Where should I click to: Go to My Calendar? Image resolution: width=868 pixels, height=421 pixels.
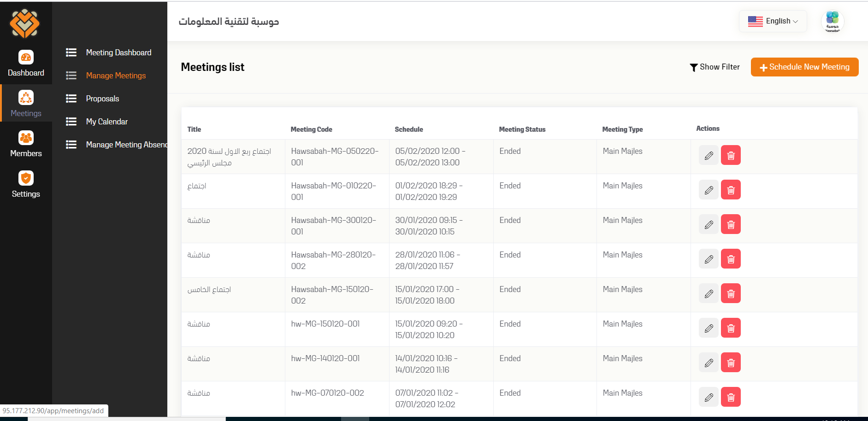coord(106,122)
